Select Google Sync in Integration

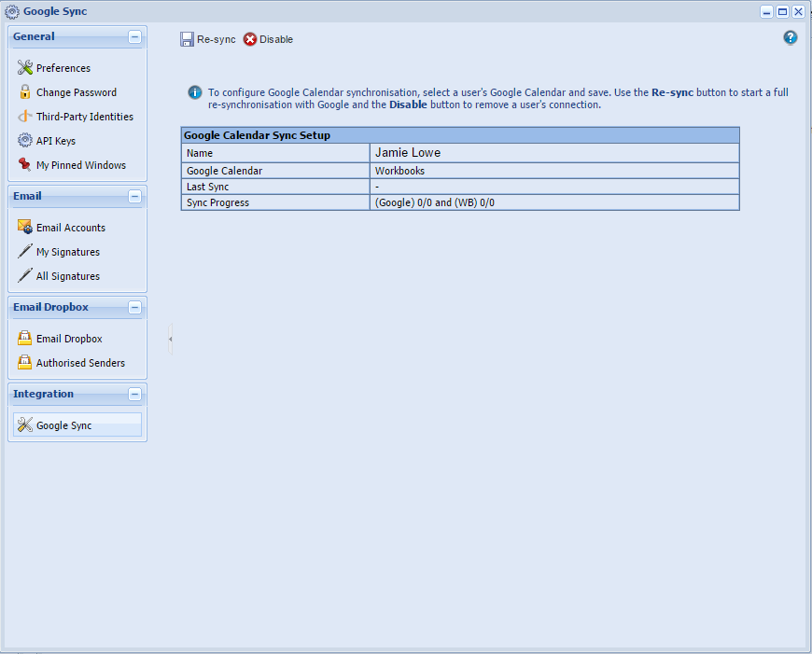(x=77, y=425)
